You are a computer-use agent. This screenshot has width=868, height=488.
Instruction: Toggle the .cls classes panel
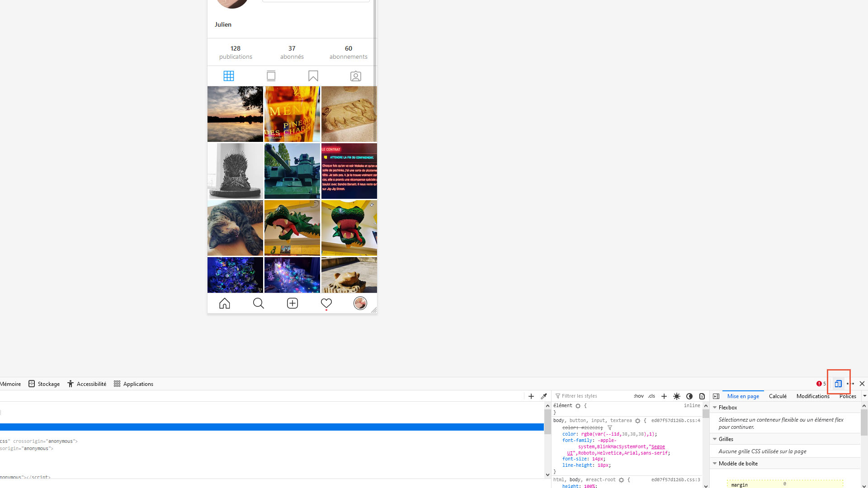click(x=651, y=396)
